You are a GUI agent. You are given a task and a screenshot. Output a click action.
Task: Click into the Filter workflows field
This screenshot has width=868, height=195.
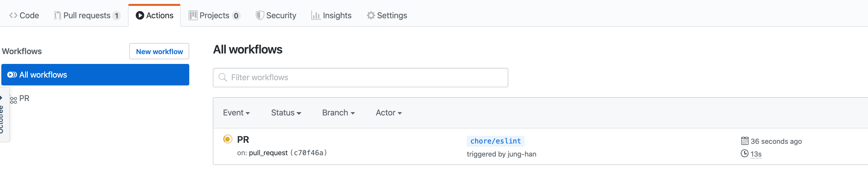pos(360,78)
